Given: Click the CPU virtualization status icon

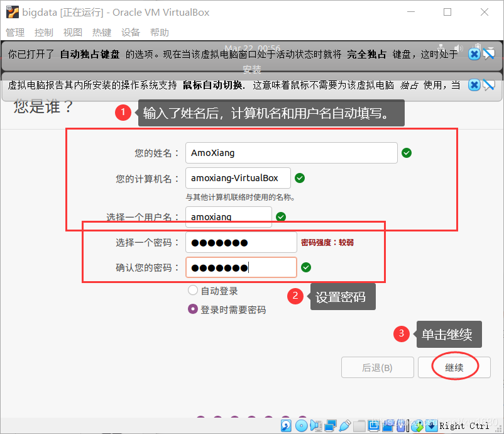Looking at the screenshot, I should [402, 426].
